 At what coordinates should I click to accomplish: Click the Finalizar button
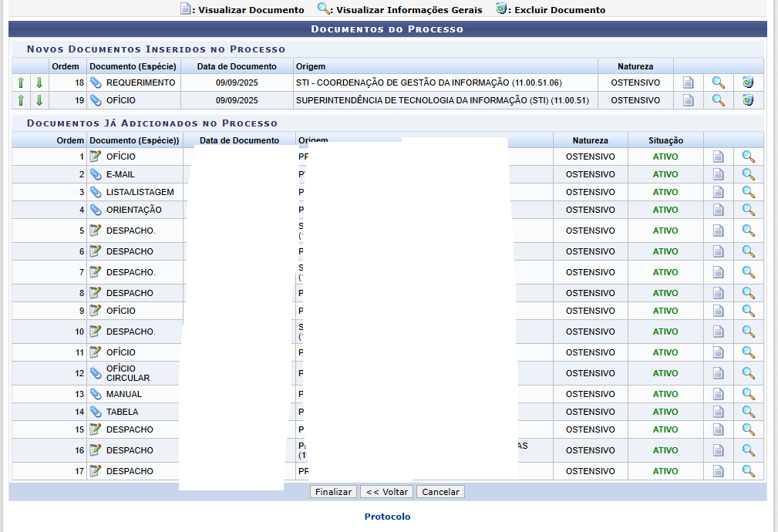(333, 492)
